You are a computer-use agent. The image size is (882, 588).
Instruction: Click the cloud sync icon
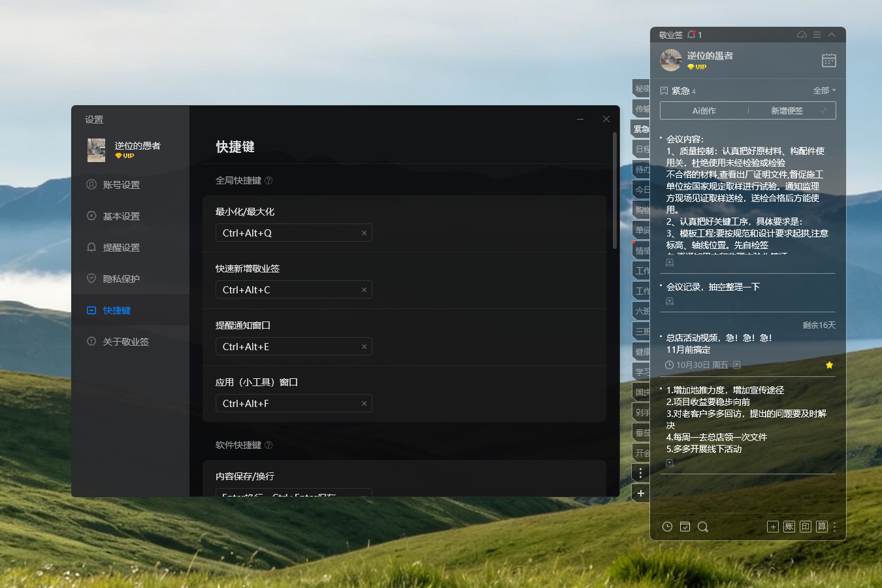coord(802,35)
